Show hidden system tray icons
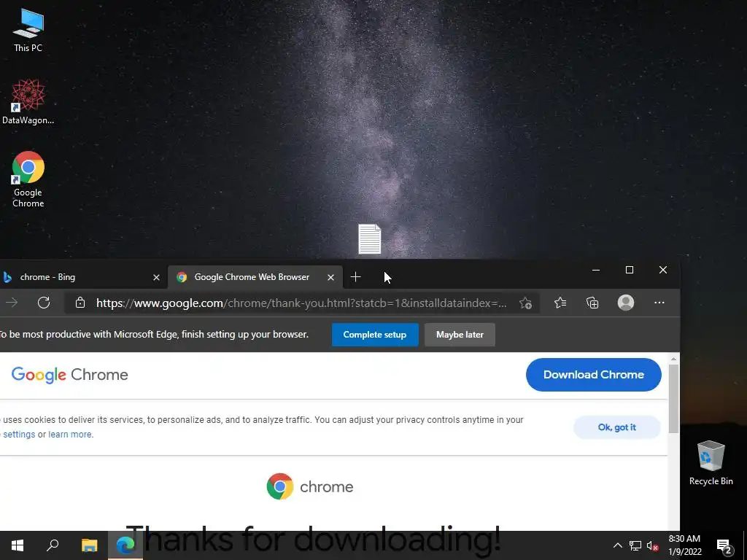This screenshot has width=747, height=560. 617,545
